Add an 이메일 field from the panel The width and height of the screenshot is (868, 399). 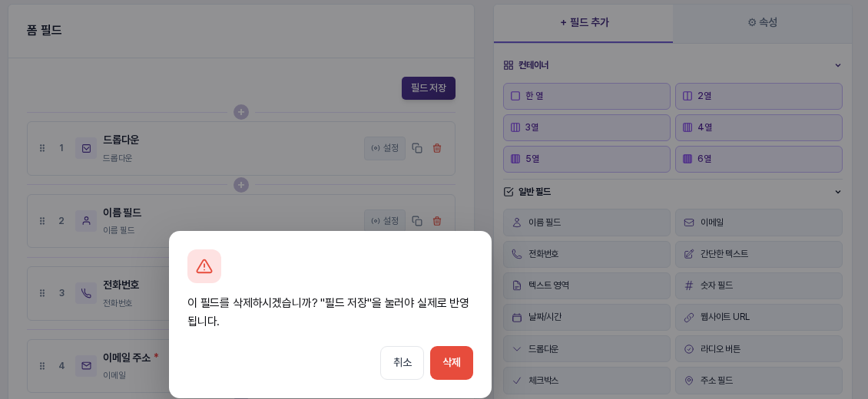coord(759,223)
